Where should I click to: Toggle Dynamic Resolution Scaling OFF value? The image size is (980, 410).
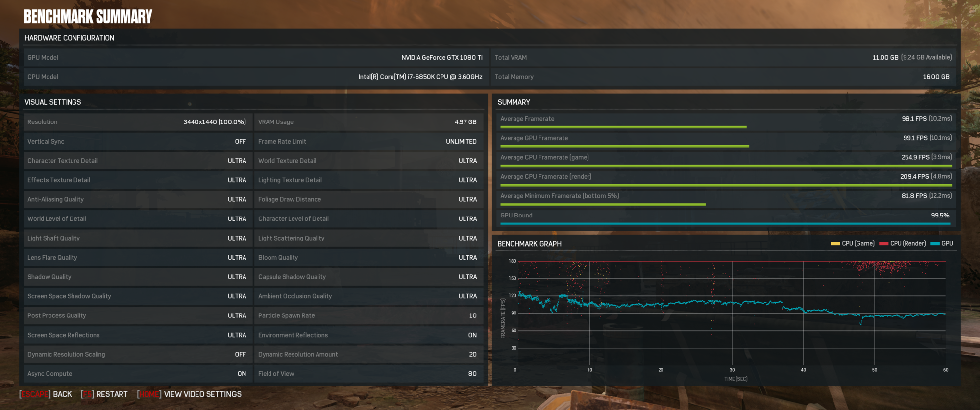pyautogui.click(x=240, y=355)
